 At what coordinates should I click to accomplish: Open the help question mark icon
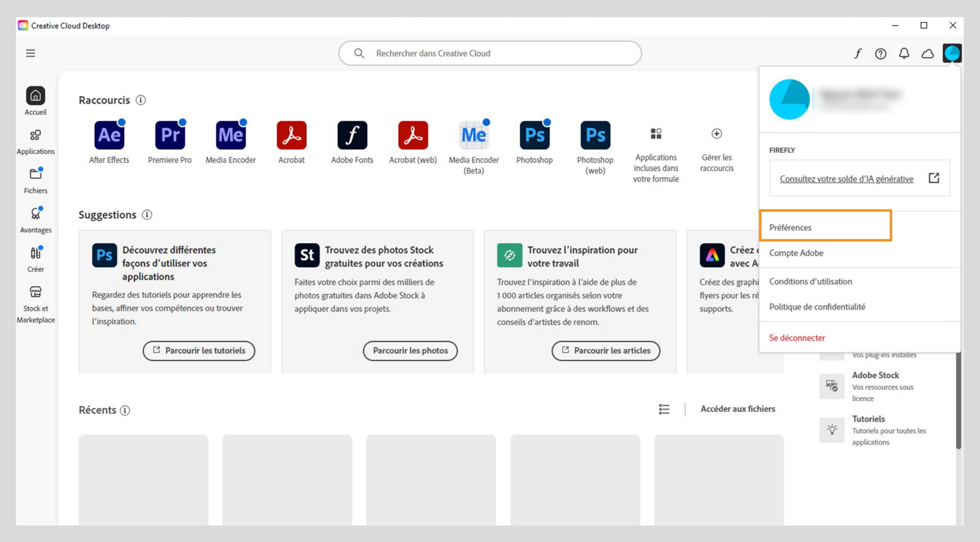[880, 54]
